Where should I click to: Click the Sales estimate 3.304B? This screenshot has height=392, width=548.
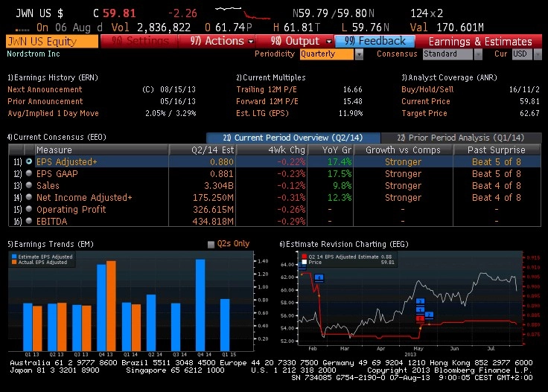219,185
